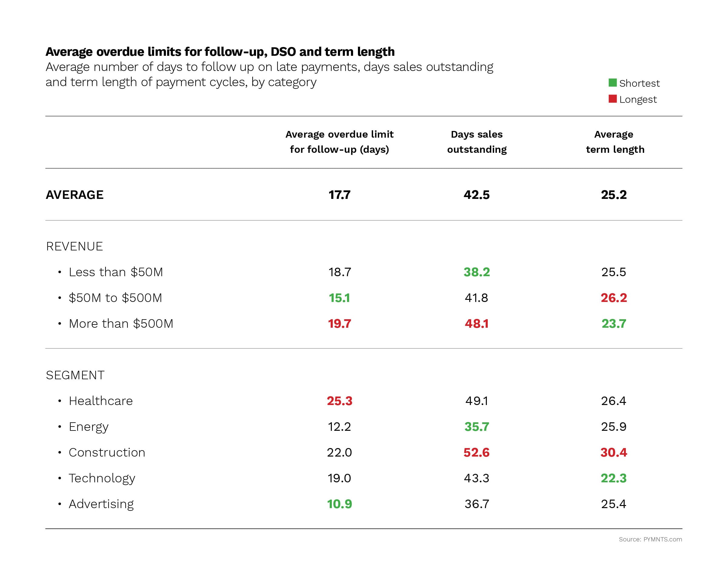Select the Average overdue limit column header

point(339,142)
